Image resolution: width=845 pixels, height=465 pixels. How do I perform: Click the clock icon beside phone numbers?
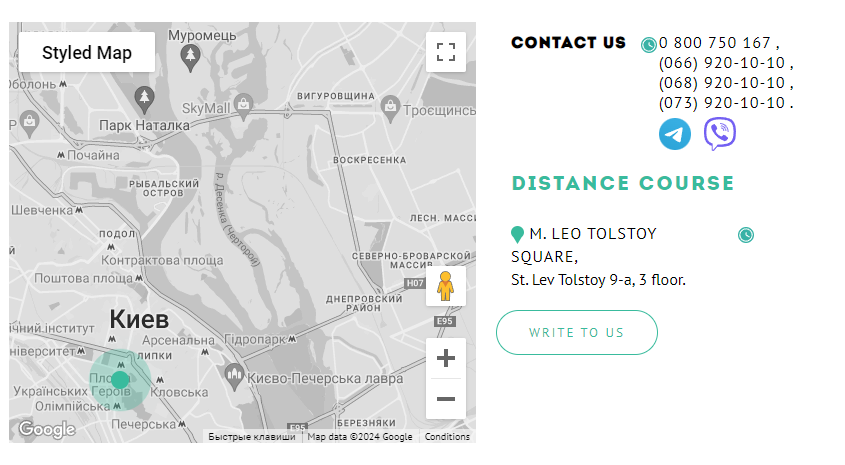[648, 45]
